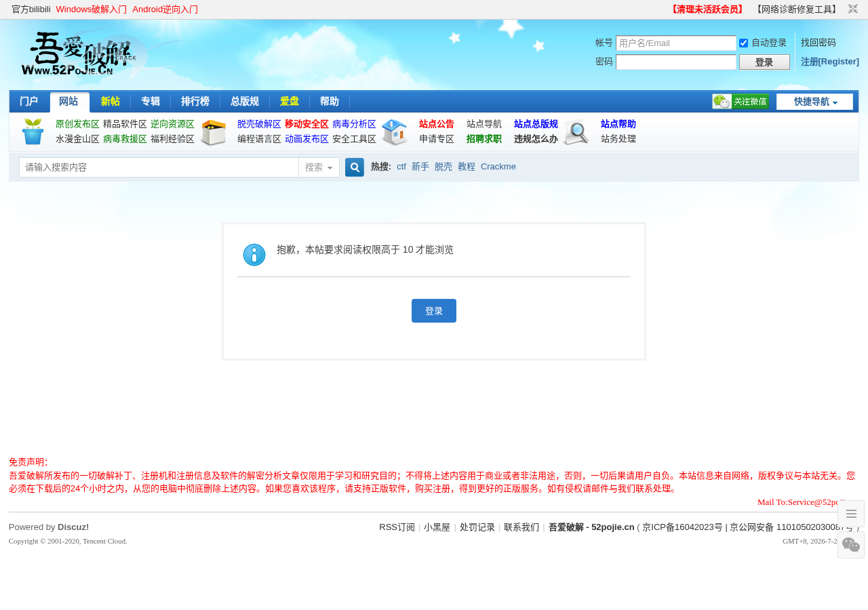Image resolution: width=868 pixels, height=610 pixels.
Task: Close the top announcement bar
Action: pyautogui.click(x=853, y=9)
